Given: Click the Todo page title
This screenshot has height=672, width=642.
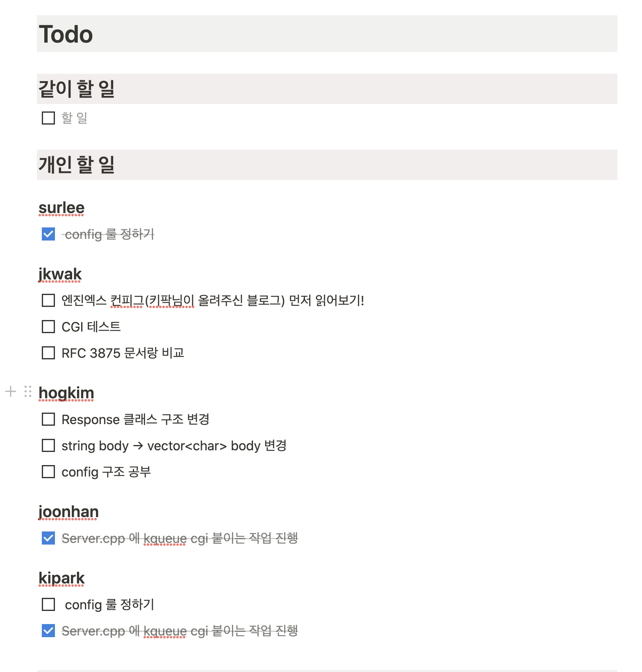Looking at the screenshot, I should click(66, 34).
